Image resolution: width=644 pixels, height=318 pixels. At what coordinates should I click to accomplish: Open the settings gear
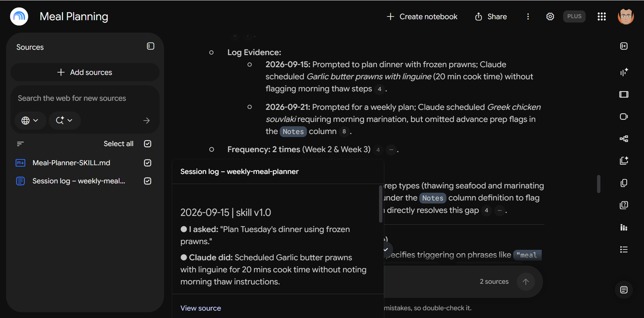coord(550,17)
